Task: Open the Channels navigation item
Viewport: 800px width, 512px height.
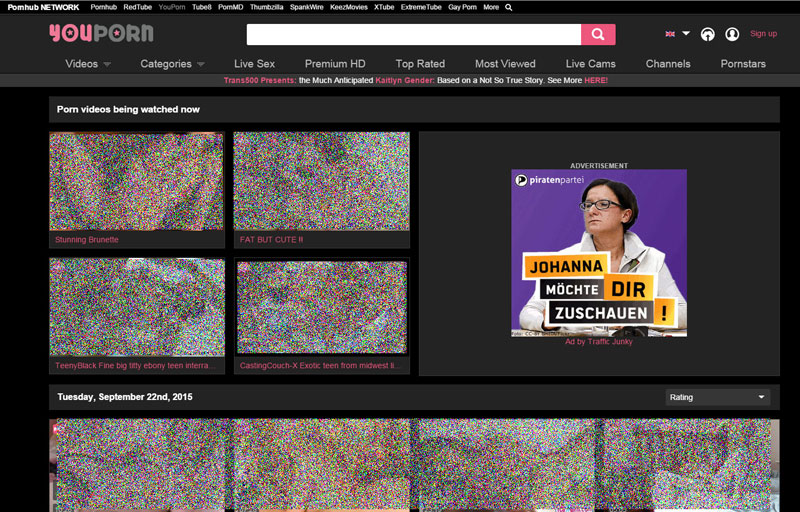Action: (668, 64)
